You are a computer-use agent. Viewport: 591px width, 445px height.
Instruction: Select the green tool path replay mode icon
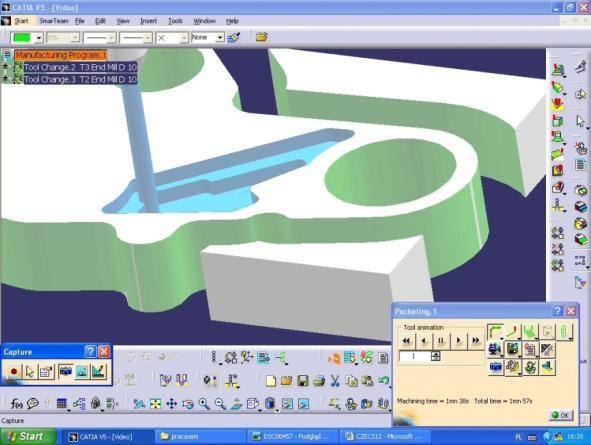pos(495,332)
